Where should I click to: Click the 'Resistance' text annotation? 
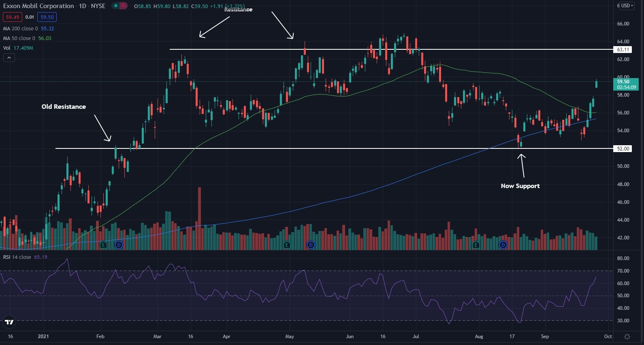click(238, 9)
